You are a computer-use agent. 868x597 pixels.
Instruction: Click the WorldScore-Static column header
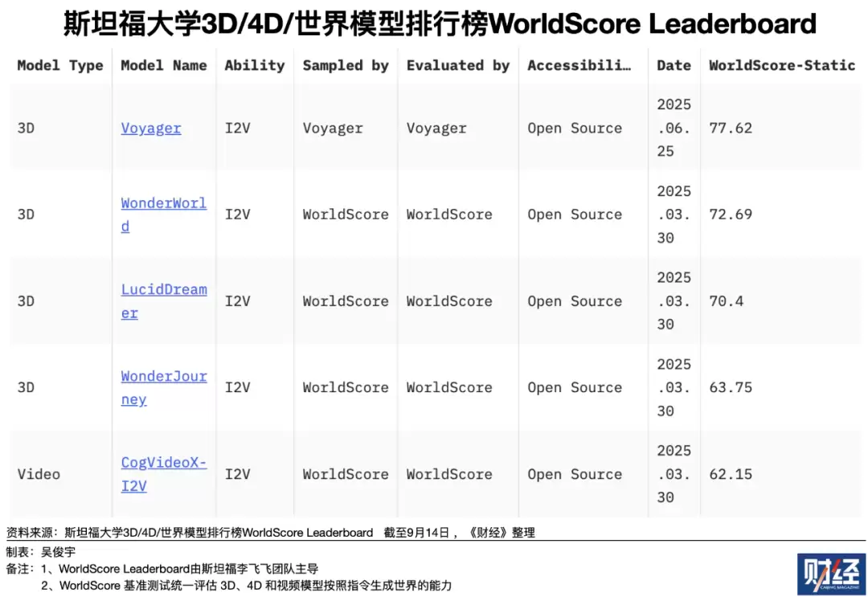pyautogui.click(x=782, y=65)
